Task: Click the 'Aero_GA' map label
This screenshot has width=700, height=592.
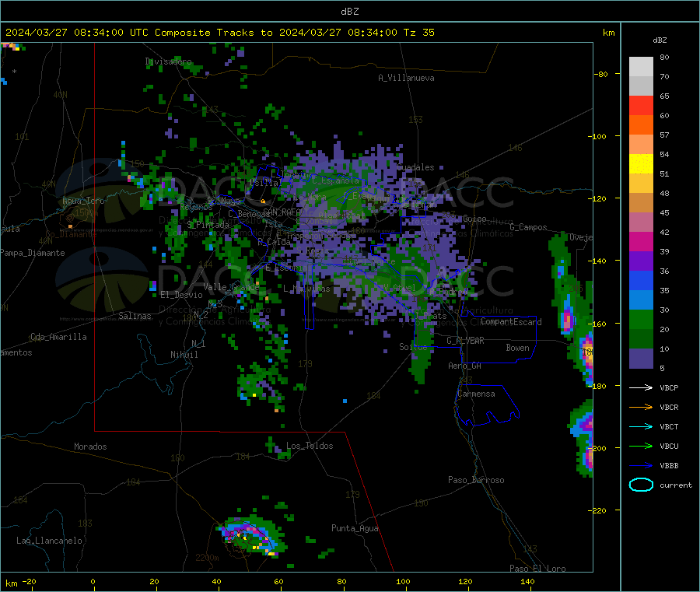Action: (x=464, y=366)
